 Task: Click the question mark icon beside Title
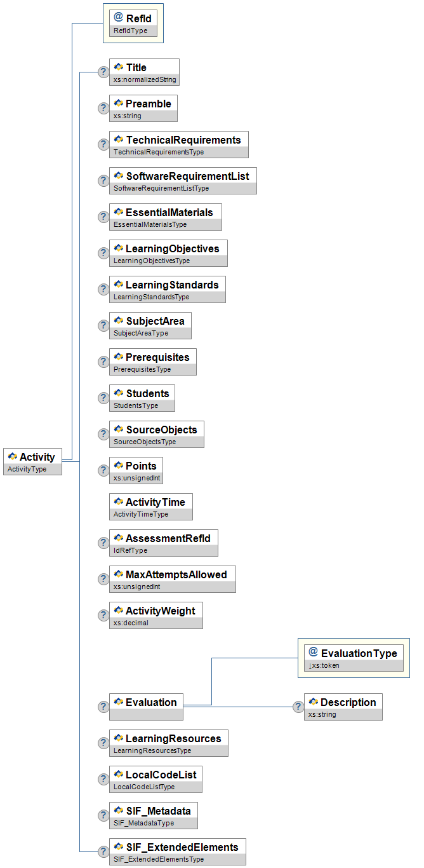pyautogui.click(x=103, y=72)
